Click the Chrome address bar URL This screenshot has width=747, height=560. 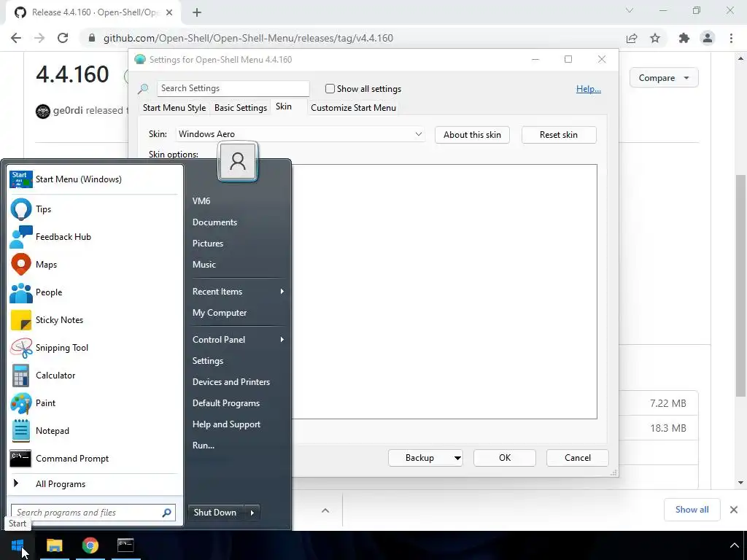click(x=248, y=38)
